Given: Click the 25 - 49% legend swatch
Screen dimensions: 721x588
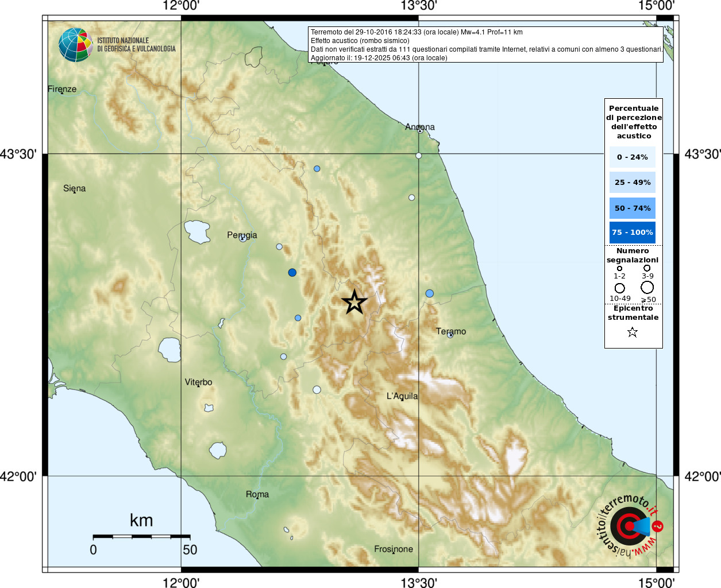Looking at the screenshot, I should pyautogui.click(x=632, y=182).
